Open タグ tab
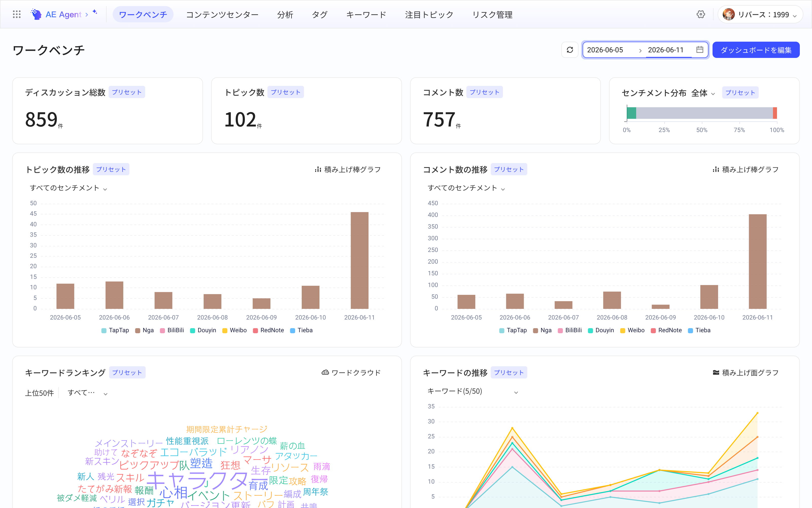This screenshot has width=812, height=508. [319, 14]
